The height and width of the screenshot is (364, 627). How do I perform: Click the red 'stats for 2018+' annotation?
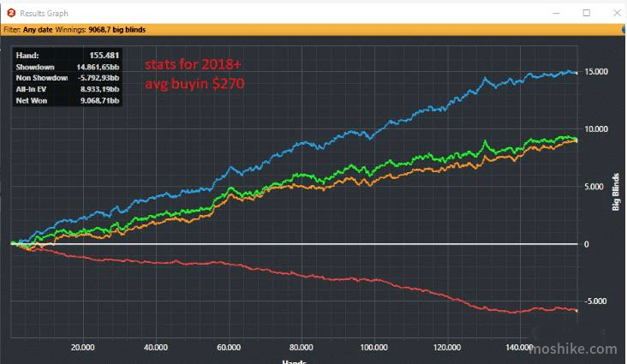pyautogui.click(x=193, y=64)
